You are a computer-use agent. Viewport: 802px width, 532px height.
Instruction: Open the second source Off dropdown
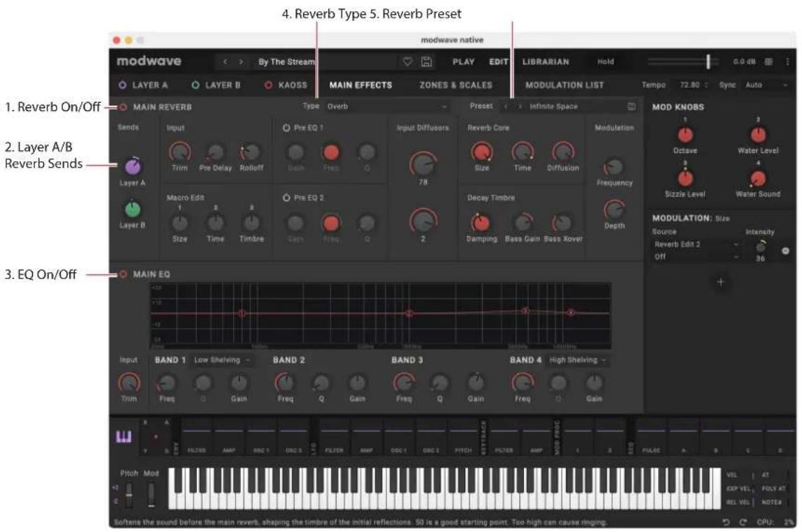pos(696,256)
